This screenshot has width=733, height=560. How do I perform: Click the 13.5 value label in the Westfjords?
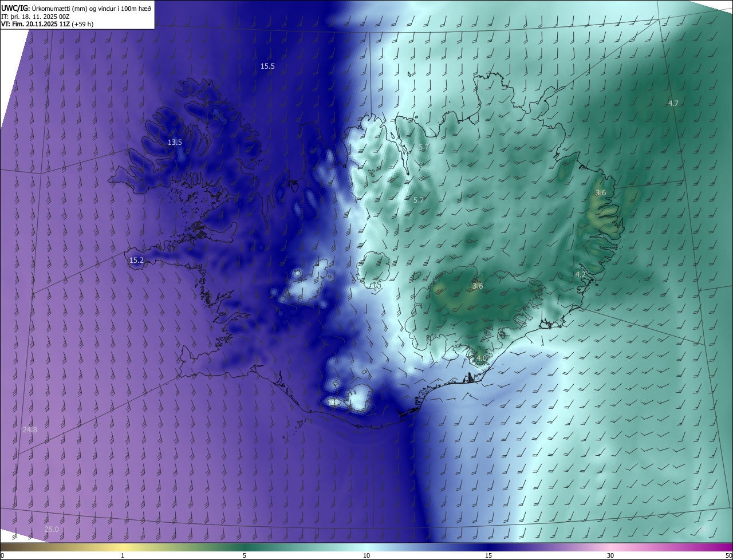tap(175, 143)
